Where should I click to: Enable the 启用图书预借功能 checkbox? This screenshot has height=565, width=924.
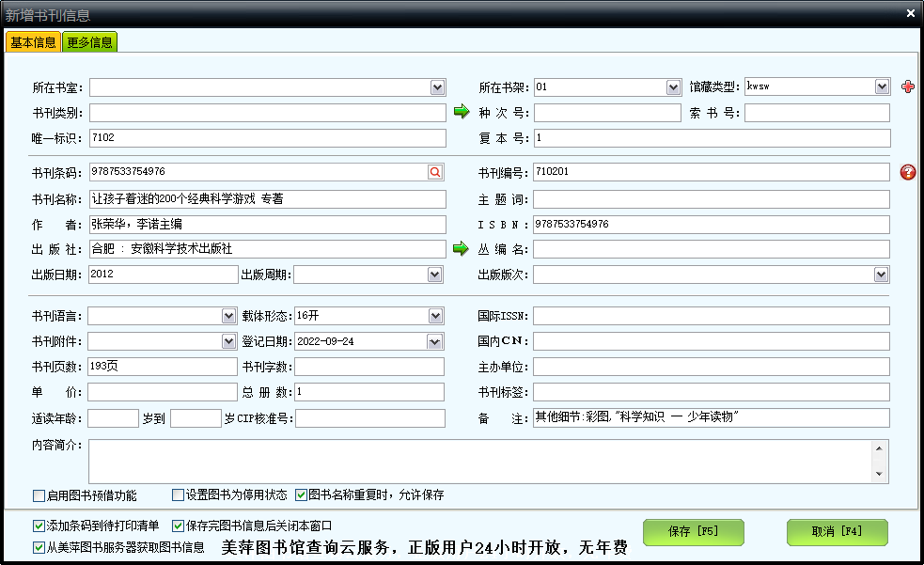39,495
